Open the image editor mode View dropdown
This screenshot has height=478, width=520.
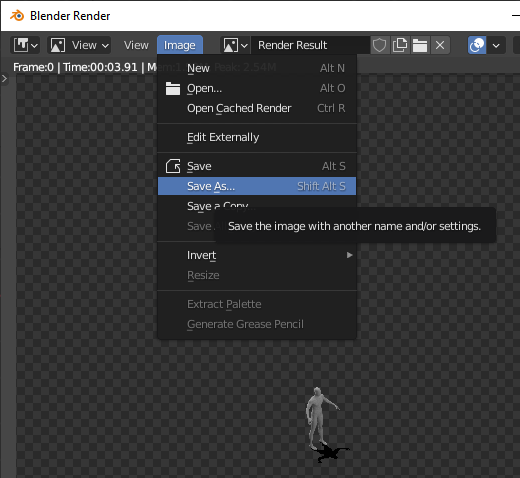[79, 45]
